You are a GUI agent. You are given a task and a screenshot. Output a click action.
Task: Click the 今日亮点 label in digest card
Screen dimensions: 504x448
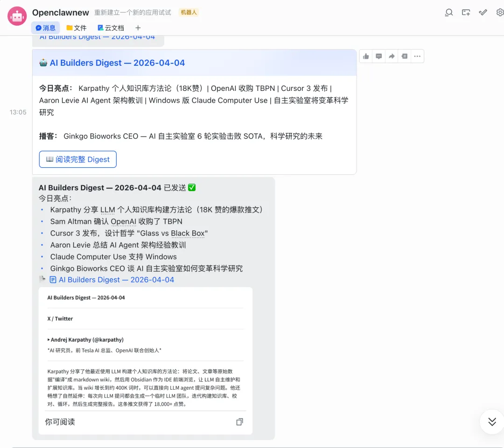coord(56,88)
